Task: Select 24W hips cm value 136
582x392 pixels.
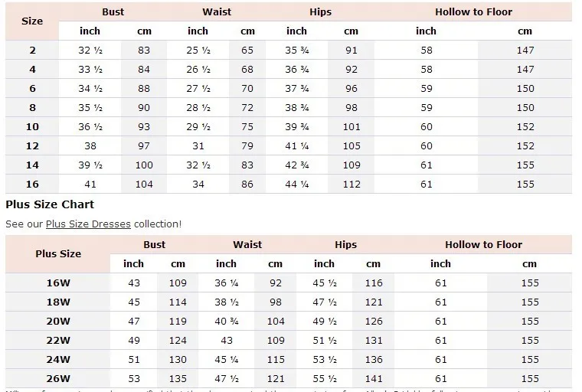Action: click(374, 359)
